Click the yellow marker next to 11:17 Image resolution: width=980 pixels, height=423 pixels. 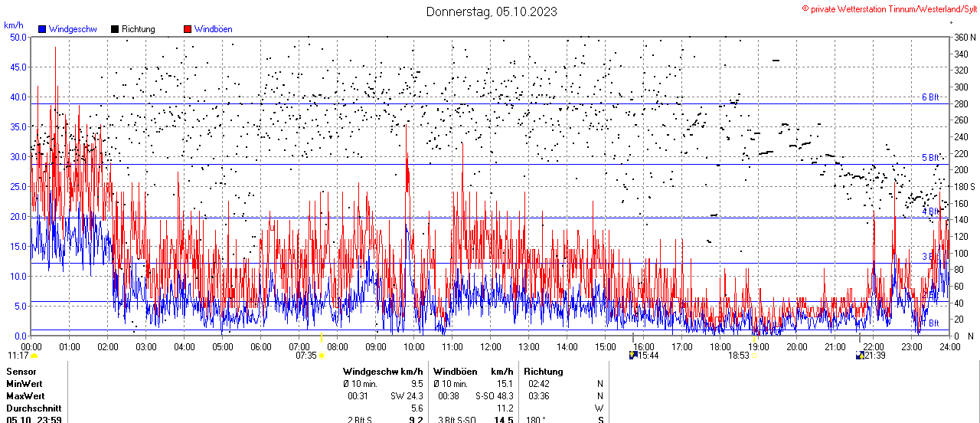point(34,356)
